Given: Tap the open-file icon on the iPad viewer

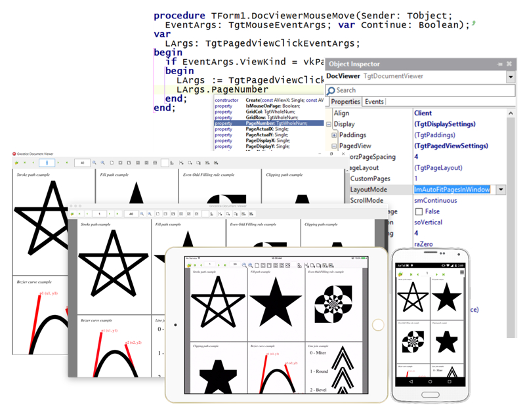Looking at the screenshot, I should click(x=189, y=265).
